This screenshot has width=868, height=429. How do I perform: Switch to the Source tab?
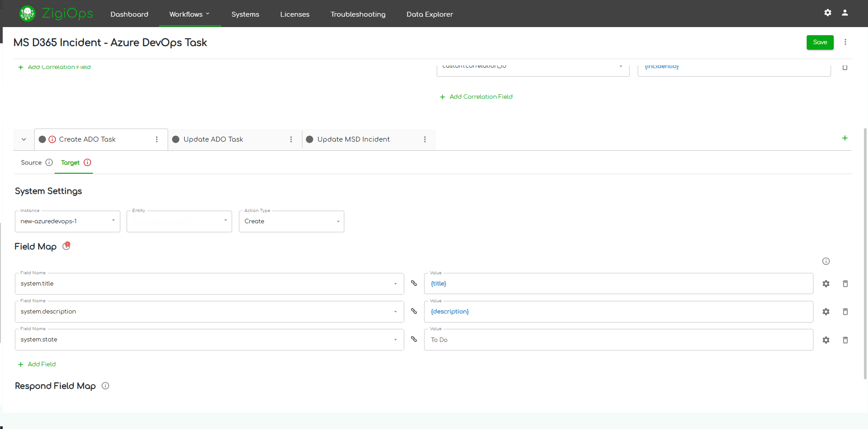point(31,162)
